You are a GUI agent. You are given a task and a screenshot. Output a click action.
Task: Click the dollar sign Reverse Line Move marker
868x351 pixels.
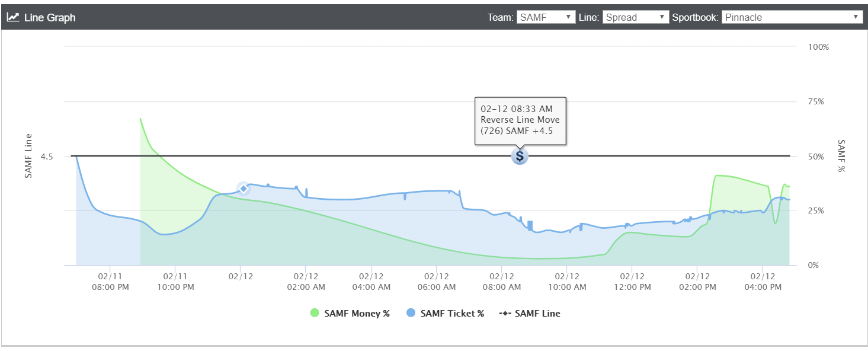520,157
